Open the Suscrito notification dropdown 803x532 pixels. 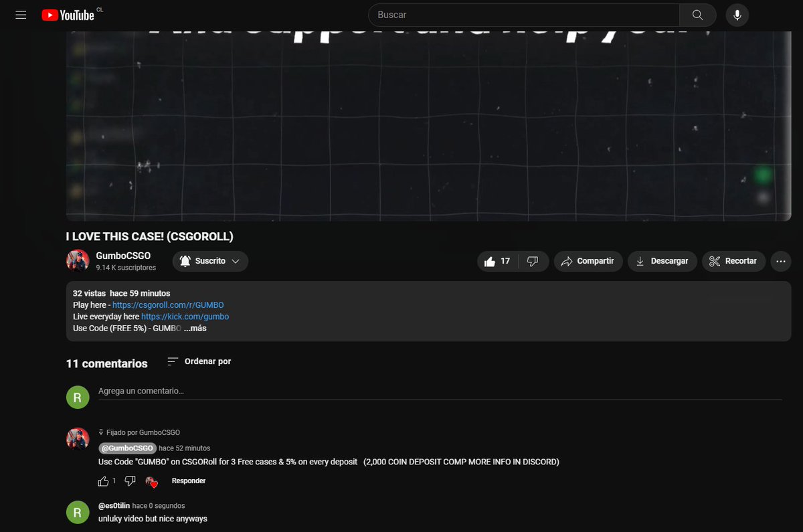click(x=210, y=261)
